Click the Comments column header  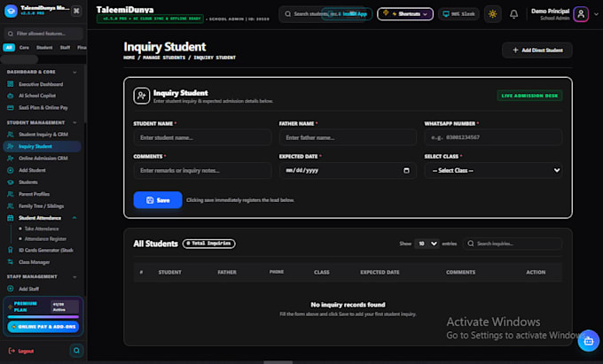pos(461,272)
